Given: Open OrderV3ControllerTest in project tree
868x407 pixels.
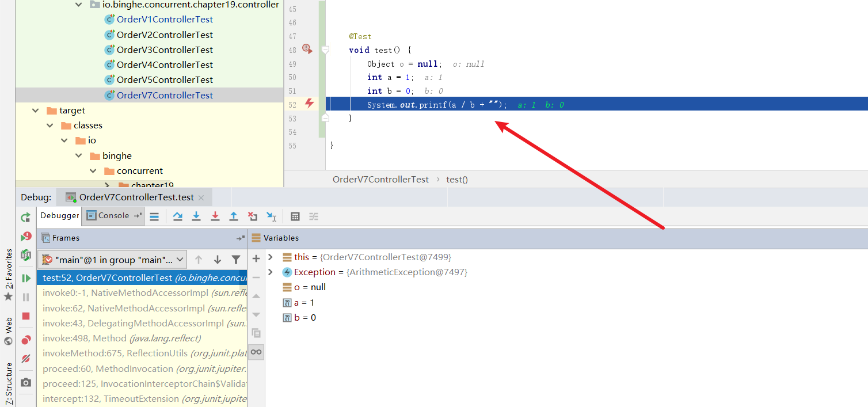Looking at the screenshot, I should coord(165,50).
